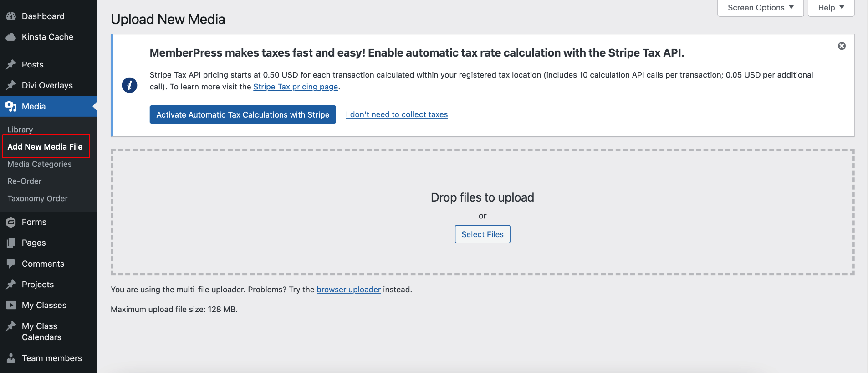Click Activate Automatic Tax Calculations with Stripe

point(243,114)
